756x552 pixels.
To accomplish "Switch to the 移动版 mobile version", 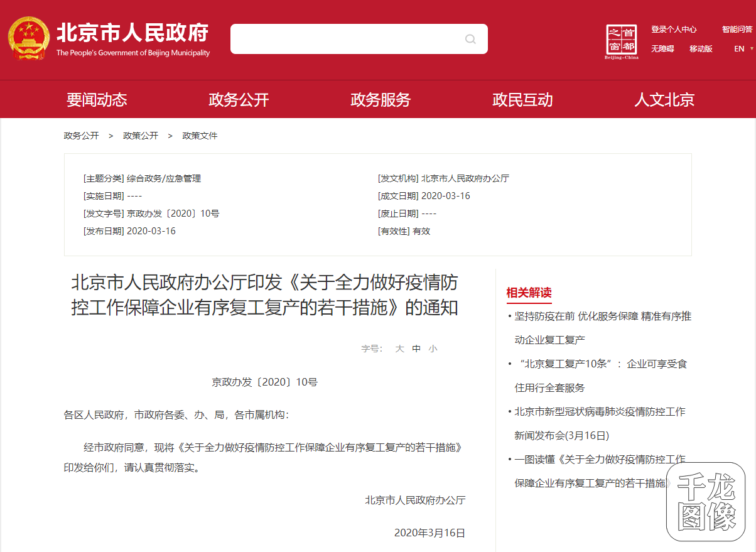I will pyautogui.click(x=700, y=48).
